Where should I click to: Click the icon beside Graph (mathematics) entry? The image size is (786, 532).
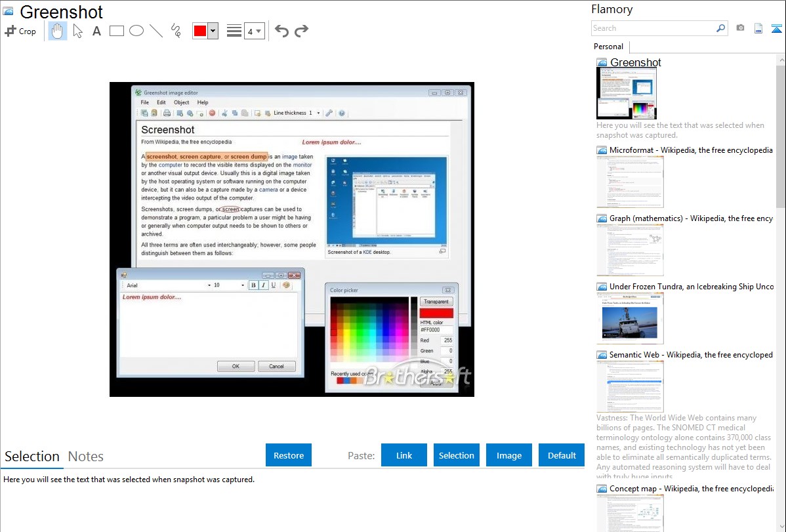click(x=602, y=218)
